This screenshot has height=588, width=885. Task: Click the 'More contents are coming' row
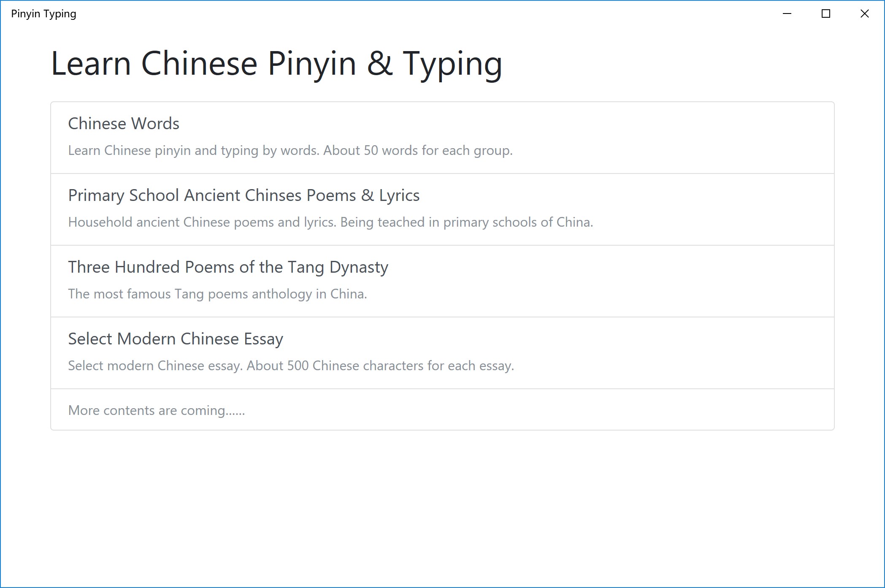(x=157, y=410)
